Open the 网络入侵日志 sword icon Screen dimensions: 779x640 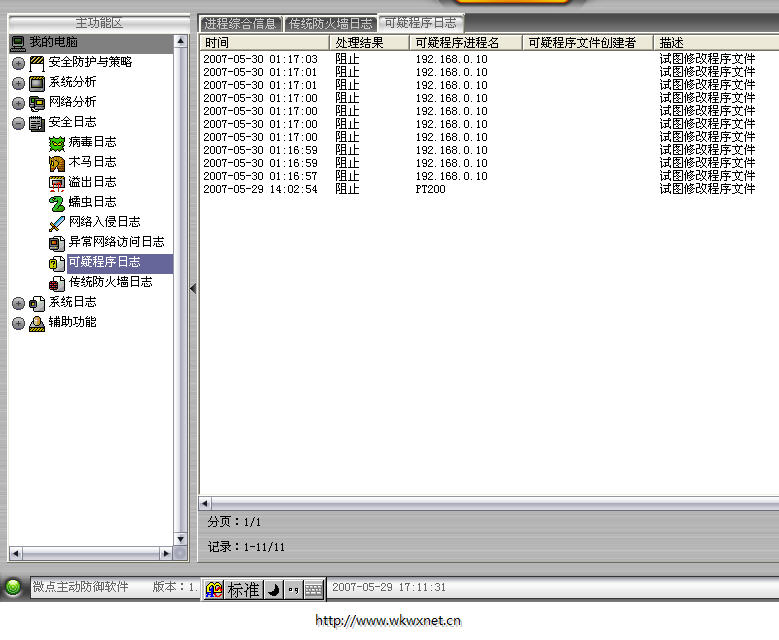point(57,222)
